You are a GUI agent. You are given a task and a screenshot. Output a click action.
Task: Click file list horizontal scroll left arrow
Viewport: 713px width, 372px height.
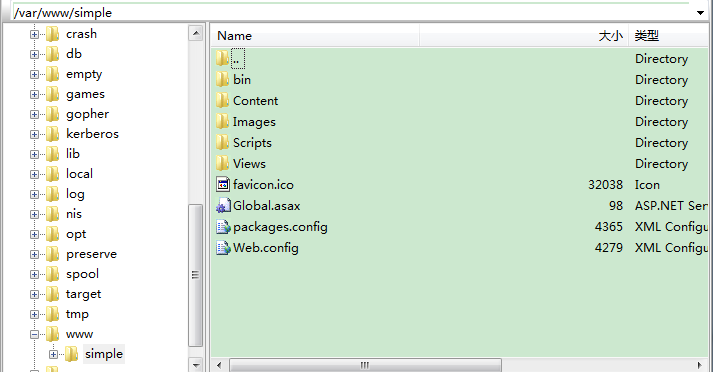219,365
